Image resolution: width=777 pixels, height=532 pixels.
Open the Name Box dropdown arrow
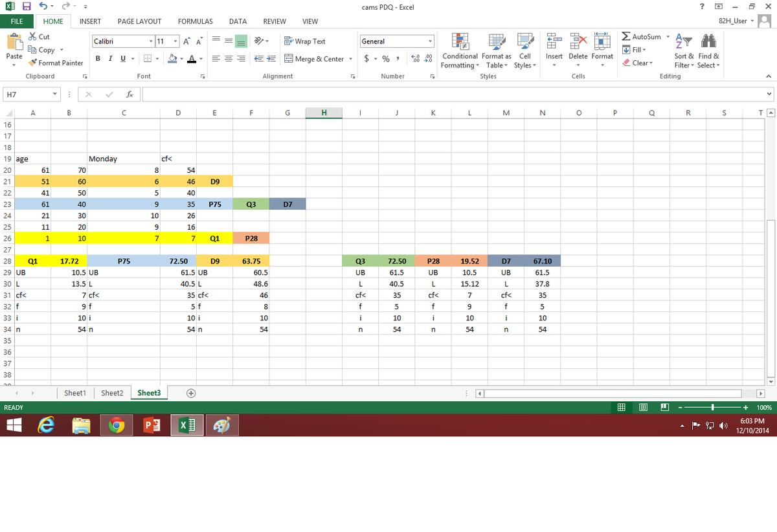(56, 94)
